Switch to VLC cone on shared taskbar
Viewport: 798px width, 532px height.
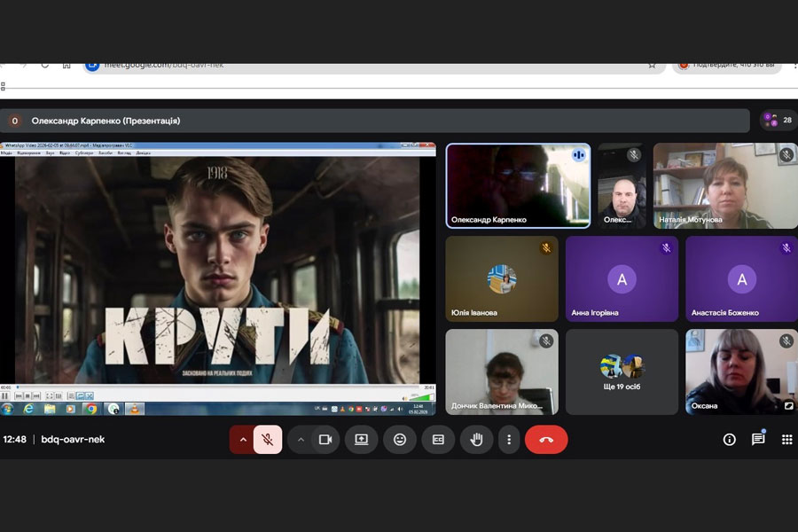pyautogui.click(x=135, y=409)
